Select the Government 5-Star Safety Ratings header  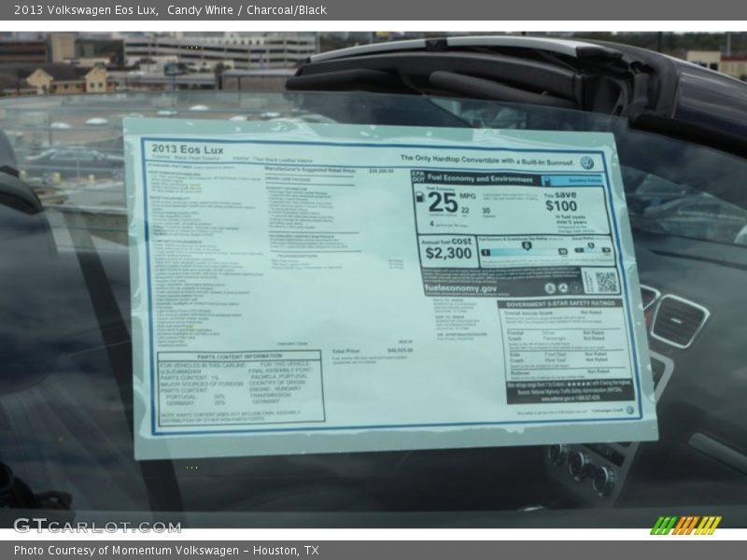pos(561,302)
